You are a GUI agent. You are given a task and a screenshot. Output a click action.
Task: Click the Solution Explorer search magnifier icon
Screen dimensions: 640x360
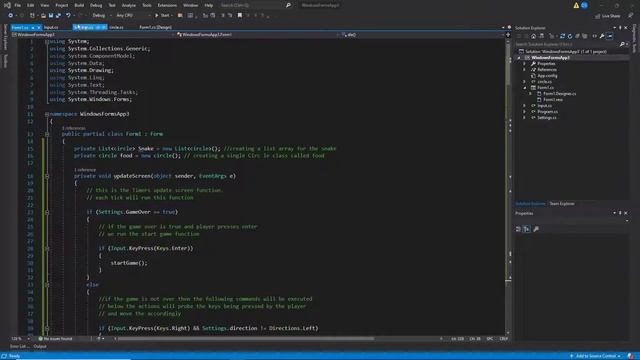(622, 44)
